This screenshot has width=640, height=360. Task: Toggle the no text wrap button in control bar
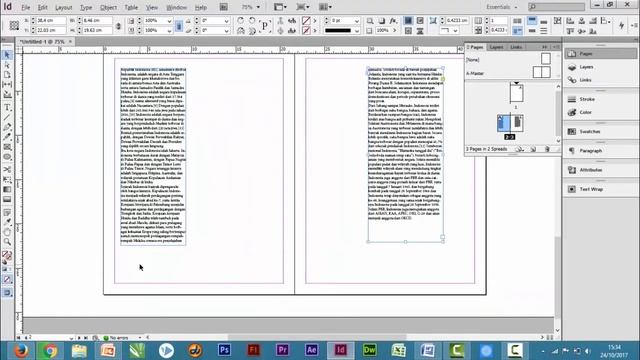pos(408,20)
